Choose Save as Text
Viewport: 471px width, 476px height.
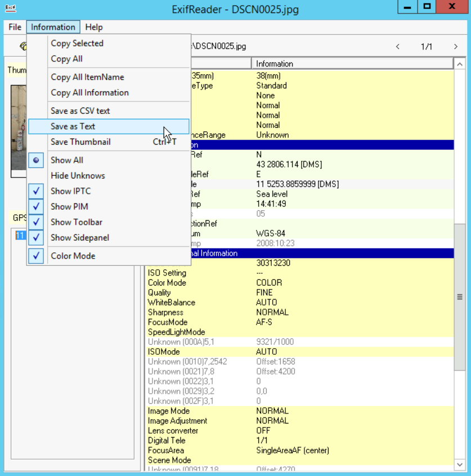pyautogui.click(x=73, y=126)
